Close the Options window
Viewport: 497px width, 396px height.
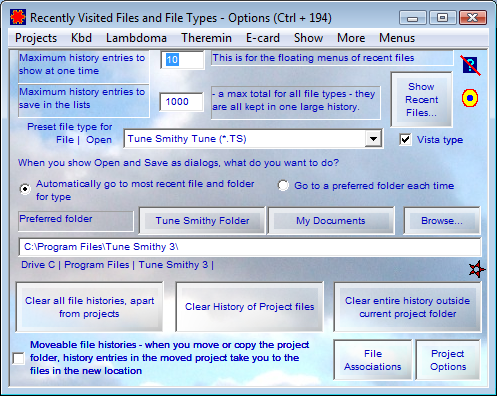(473, 18)
